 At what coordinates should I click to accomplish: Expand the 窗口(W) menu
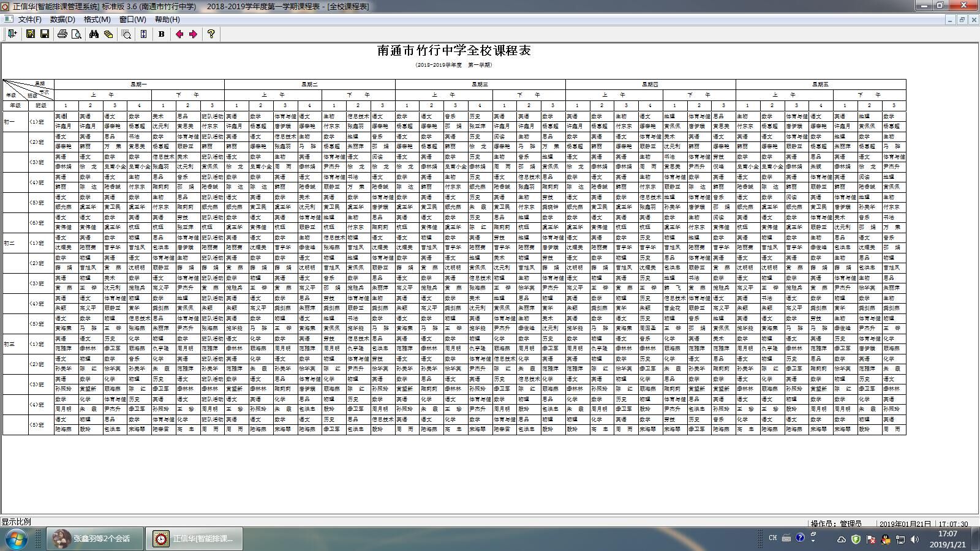132,20
